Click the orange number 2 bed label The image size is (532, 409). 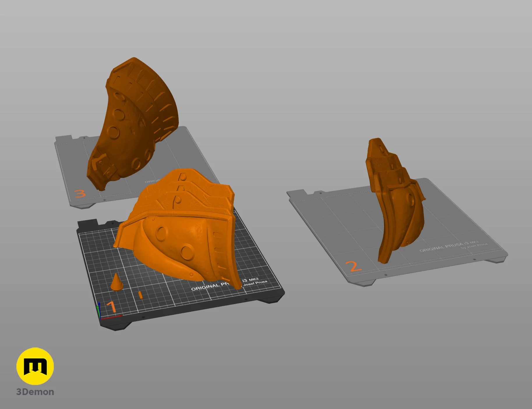tap(354, 266)
